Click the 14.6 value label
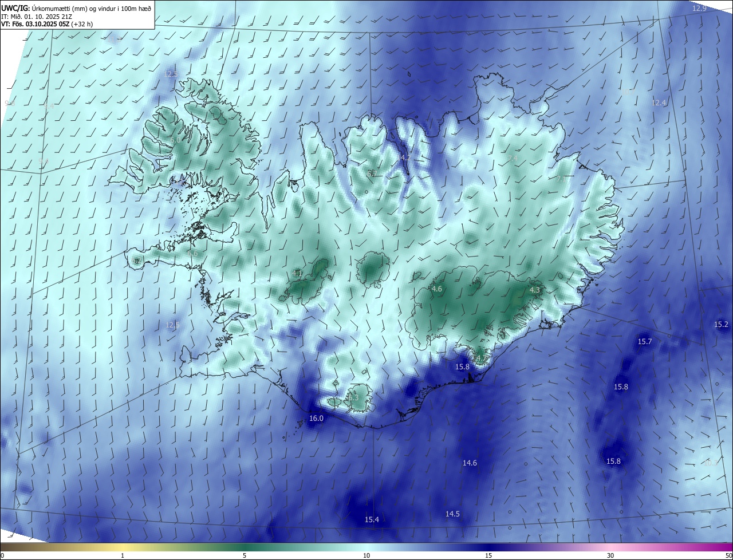Image resolution: width=733 pixels, height=560 pixels. (470, 463)
